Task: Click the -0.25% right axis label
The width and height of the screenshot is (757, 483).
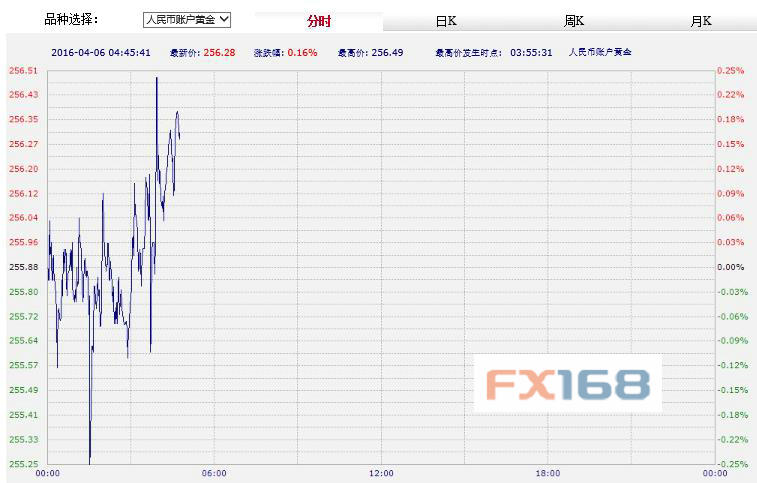Action: coord(731,463)
